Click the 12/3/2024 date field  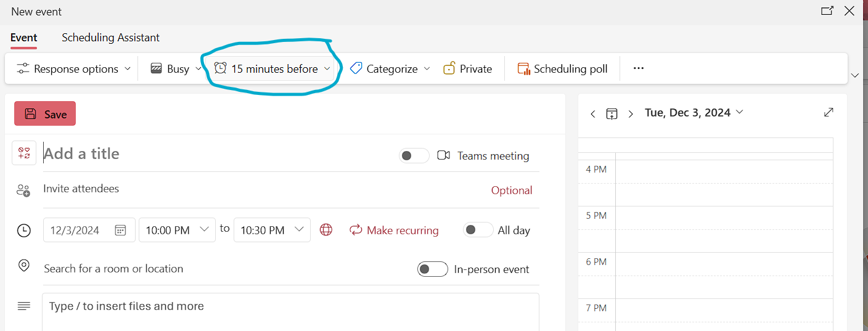coord(89,230)
